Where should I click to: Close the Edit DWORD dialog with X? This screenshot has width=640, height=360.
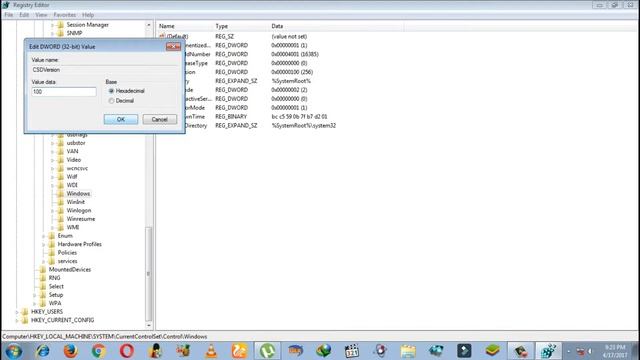[173, 47]
